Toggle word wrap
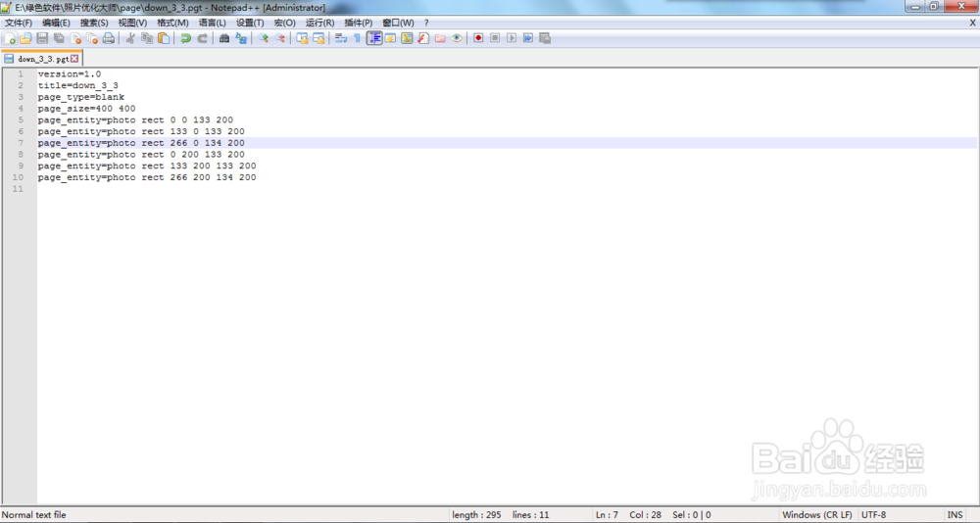This screenshot has width=980, height=523. point(341,38)
